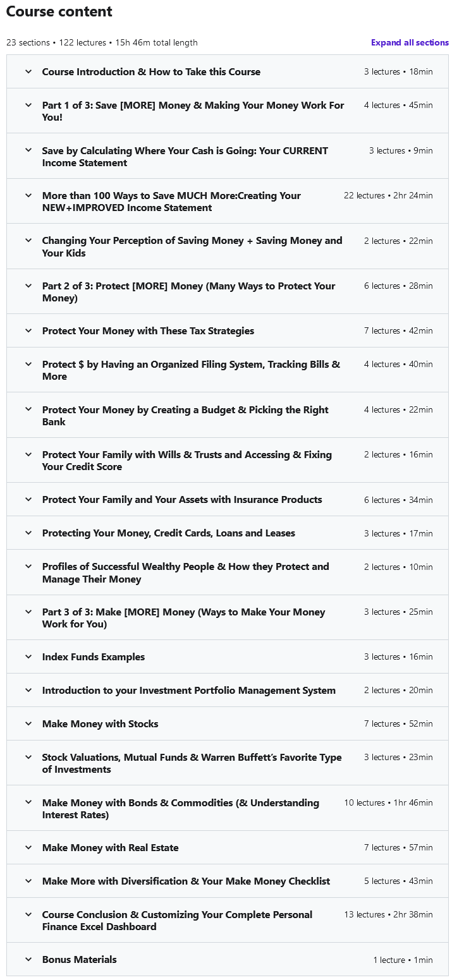This screenshot has width=452, height=980.
Task: Expand the Index Funds Examples chevron
Action: pos(28,656)
